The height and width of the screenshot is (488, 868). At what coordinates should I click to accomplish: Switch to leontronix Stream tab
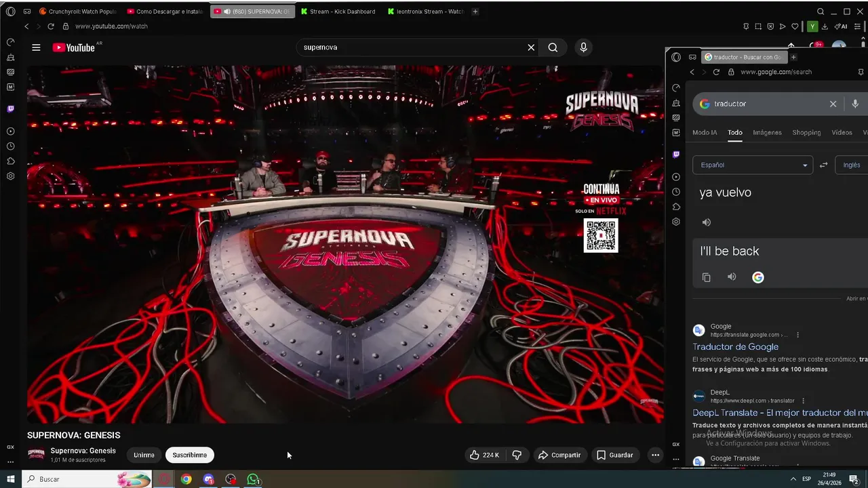[426, 12]
